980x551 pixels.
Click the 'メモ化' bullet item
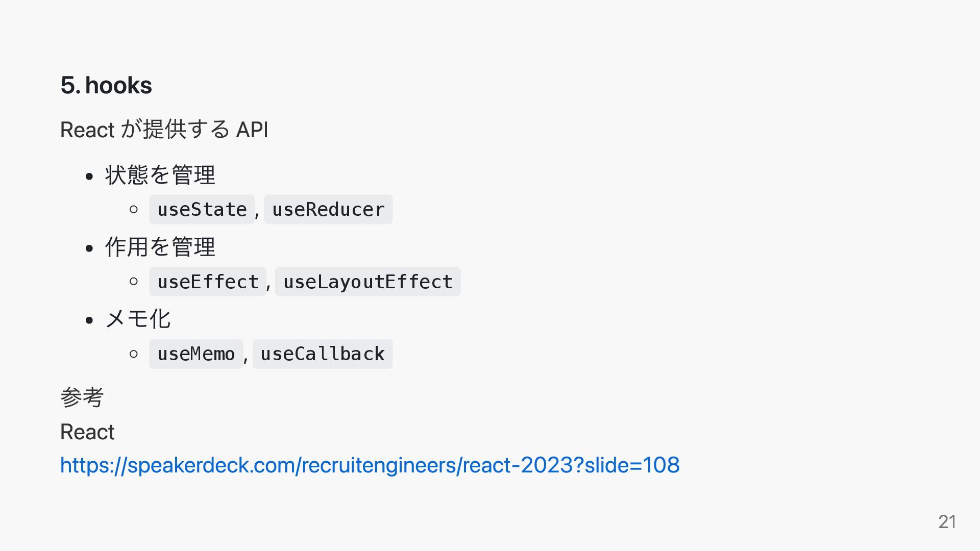tap(138, 319)
